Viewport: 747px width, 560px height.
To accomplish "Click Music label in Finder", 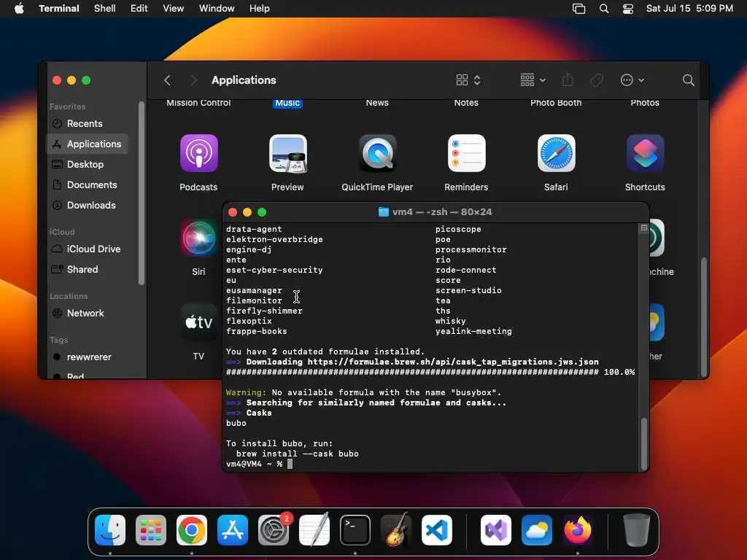I will coord(287,103).
